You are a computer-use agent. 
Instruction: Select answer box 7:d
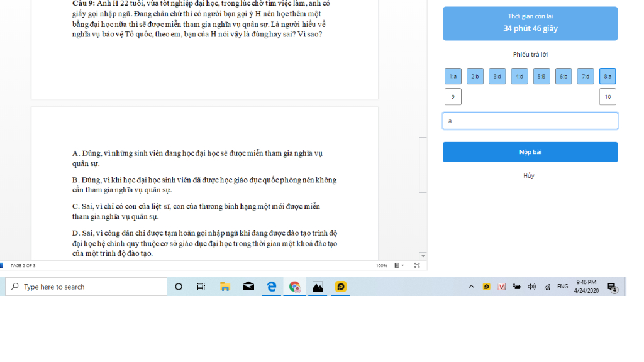coord(586,76)
